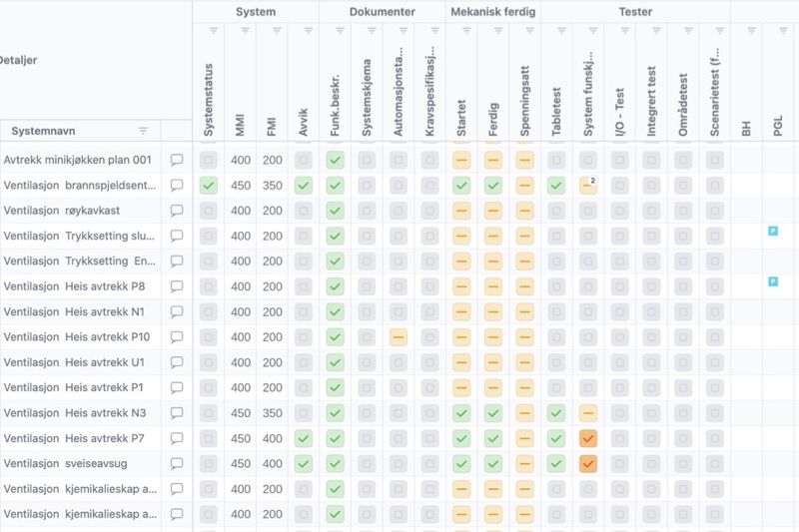Select the System column group header
The image size is (799, 532).
256,12
